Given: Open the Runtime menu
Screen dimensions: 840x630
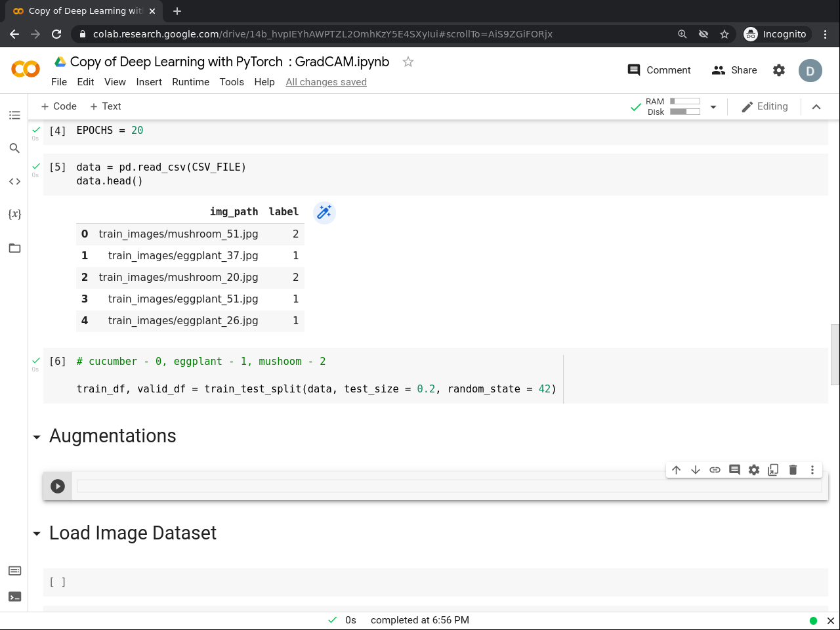Looking at the screenshot, I should 190,82.
